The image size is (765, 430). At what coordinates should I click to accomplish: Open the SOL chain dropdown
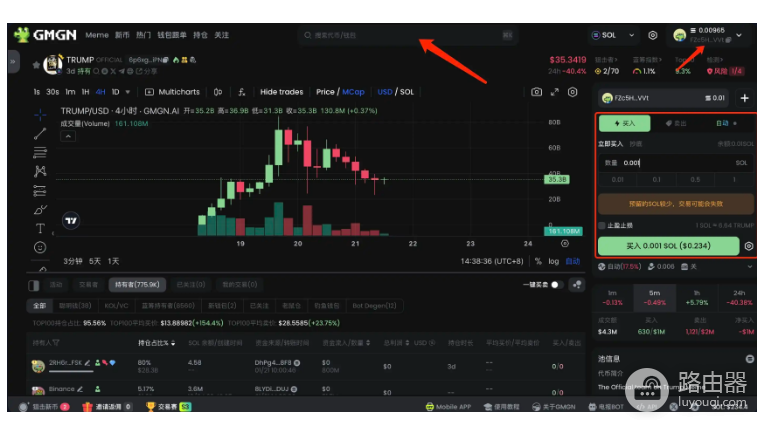(x=613, y=35)
